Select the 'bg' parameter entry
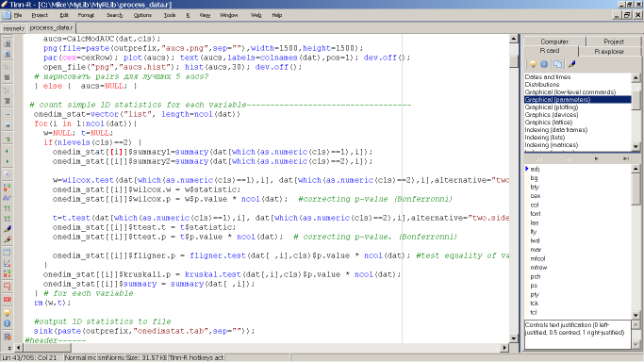 [x=534, y=178]
